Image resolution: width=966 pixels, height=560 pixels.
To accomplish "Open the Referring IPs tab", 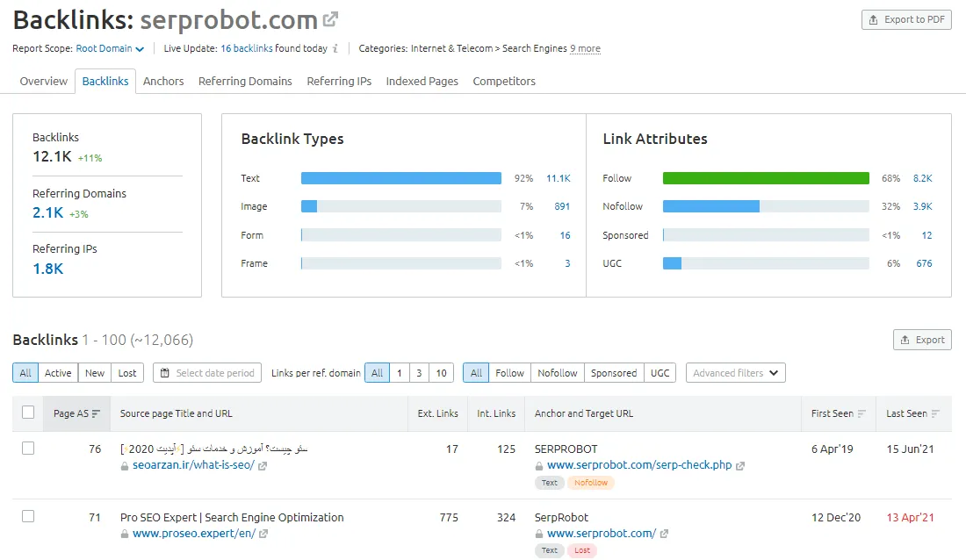I will pos(339,82).
